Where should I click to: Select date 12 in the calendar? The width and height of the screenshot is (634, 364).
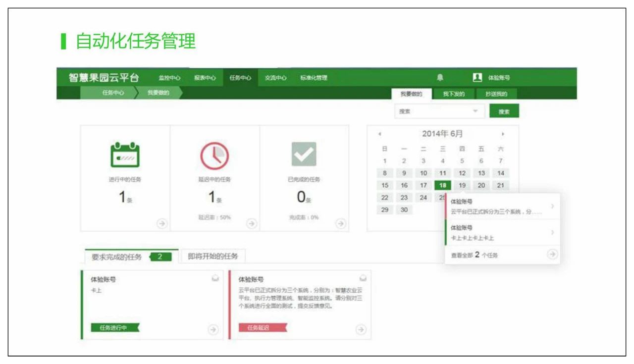(x=462, y=173)
